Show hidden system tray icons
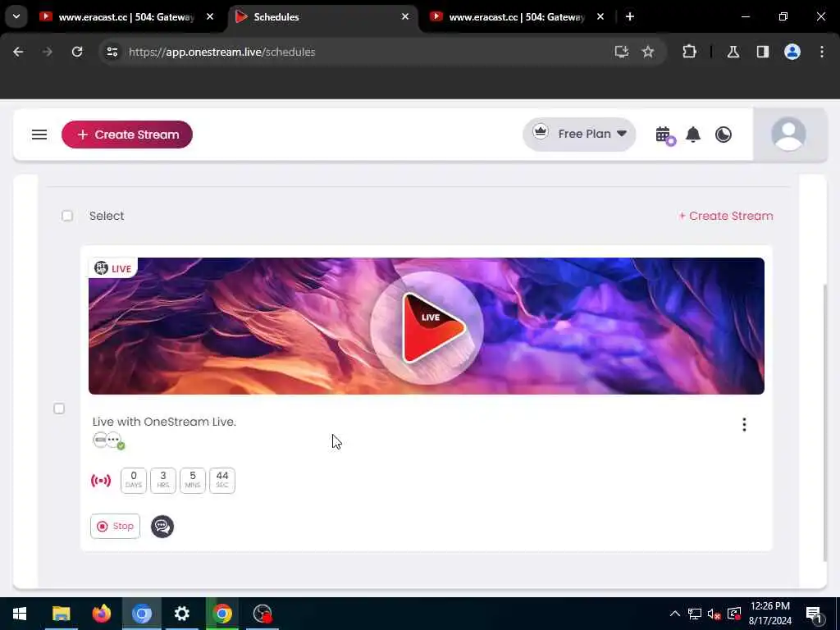The height and width of the screenshot is (630, 840). coord(675,614)
